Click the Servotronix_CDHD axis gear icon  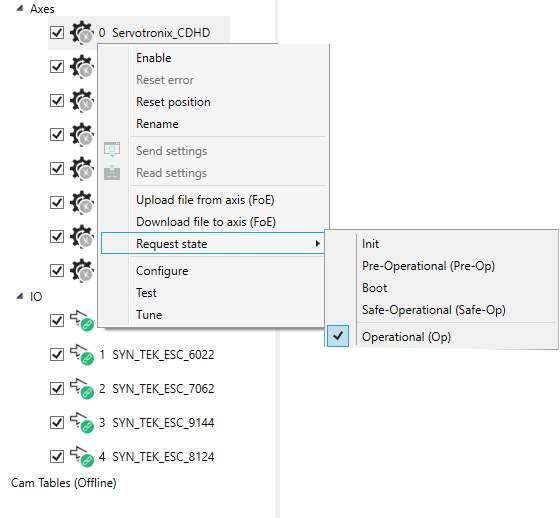click(82, 33)
